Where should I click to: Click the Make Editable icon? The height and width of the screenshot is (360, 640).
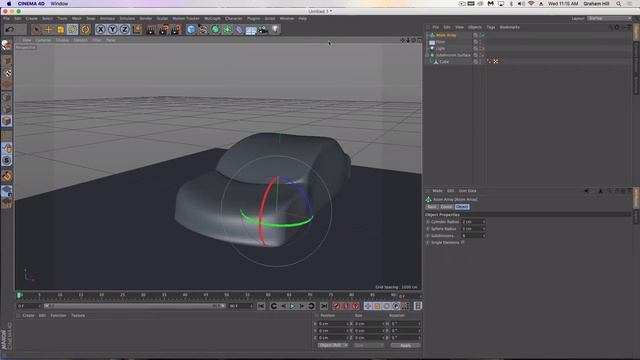click(x=7, y=45)
